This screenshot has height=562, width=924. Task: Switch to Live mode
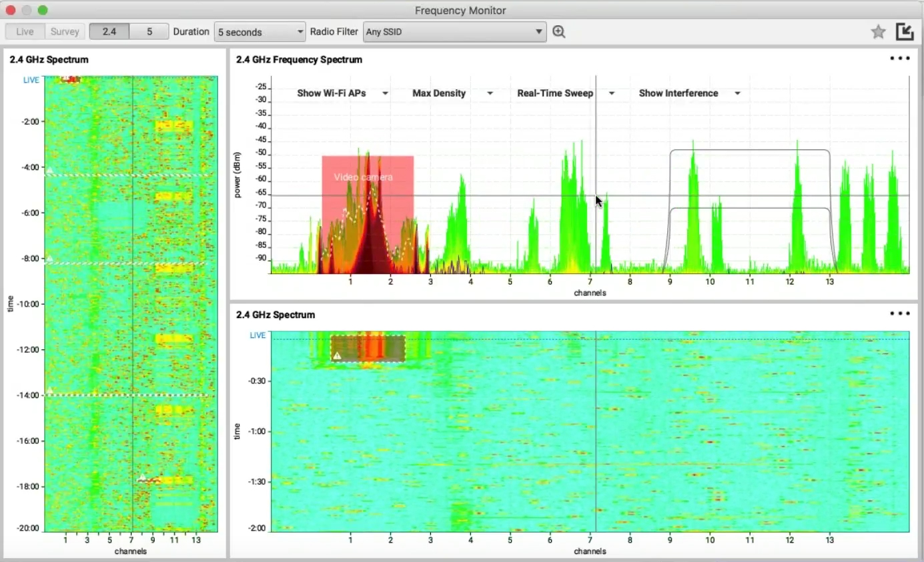point(25,32)
